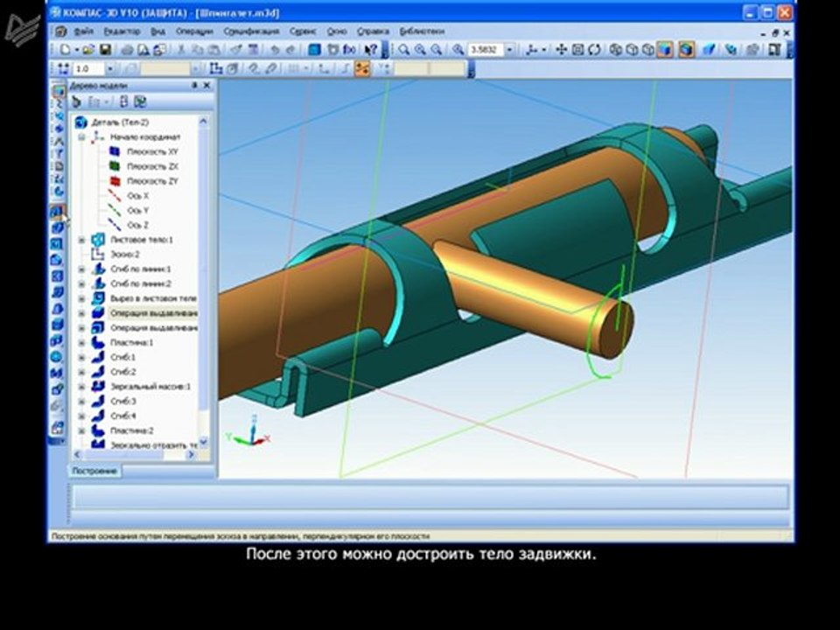This screenshot has height=630, width=840.
Task: Select Вырез в листовом теле tree item
Action: [x=153, y=298]
